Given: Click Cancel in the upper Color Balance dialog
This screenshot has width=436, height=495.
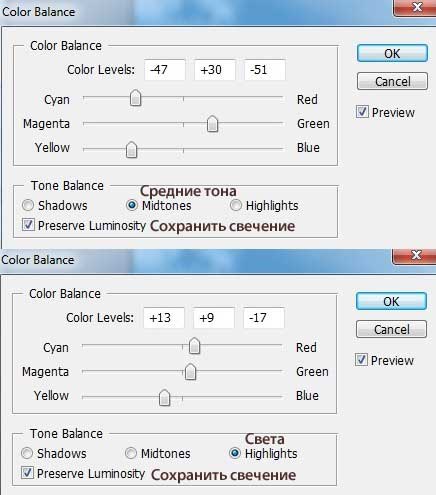Looking at the screenshot, I should tap(392, 81).
